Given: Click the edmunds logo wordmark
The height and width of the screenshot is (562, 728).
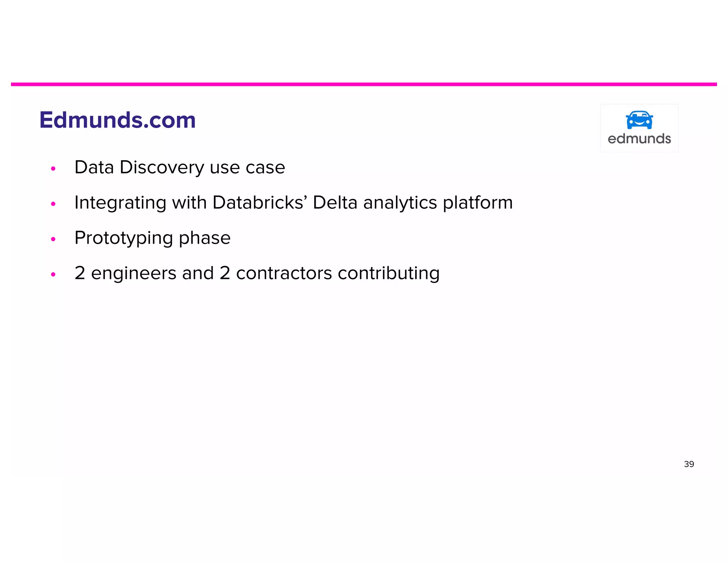Looking at the screenshot, I should (639, 139).
